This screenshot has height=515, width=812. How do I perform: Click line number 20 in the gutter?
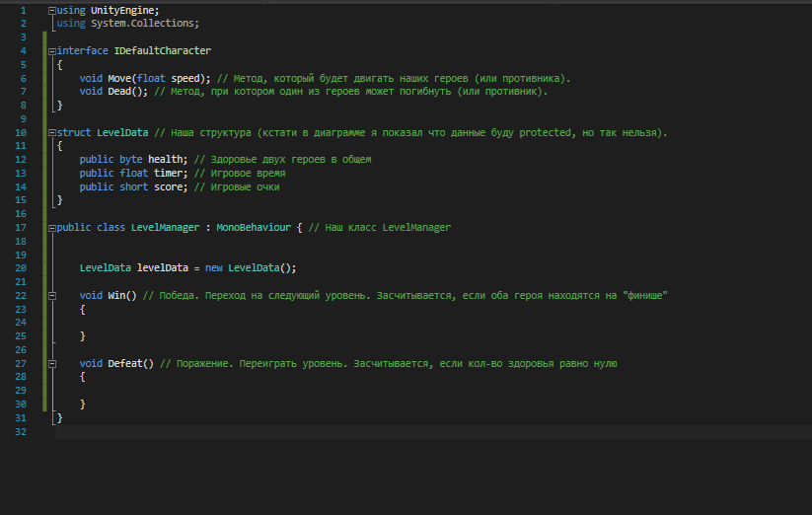(x=23, y=268)
